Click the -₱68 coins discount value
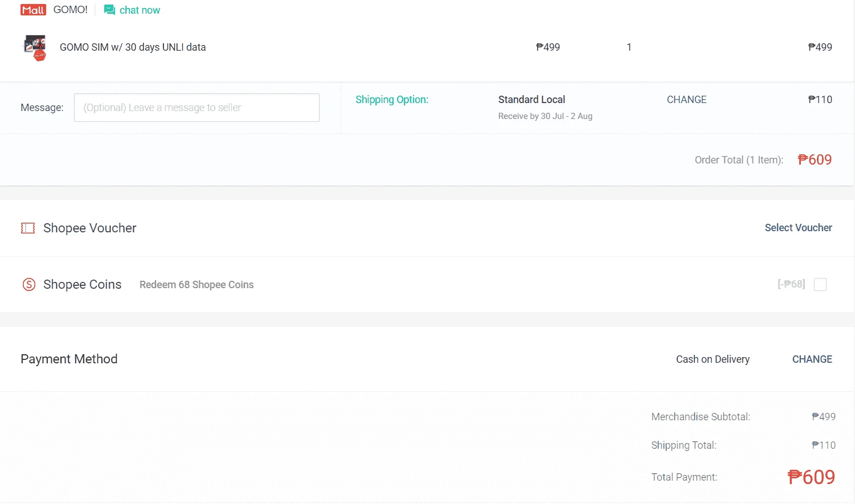Viewport: 855px width, 504px height. point(791,284)
